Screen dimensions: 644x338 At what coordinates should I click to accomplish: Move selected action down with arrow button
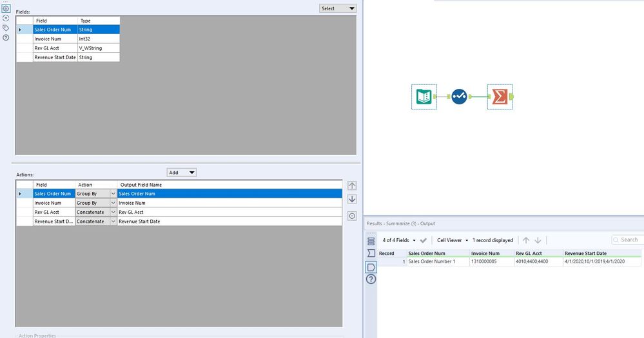[352, 200]
